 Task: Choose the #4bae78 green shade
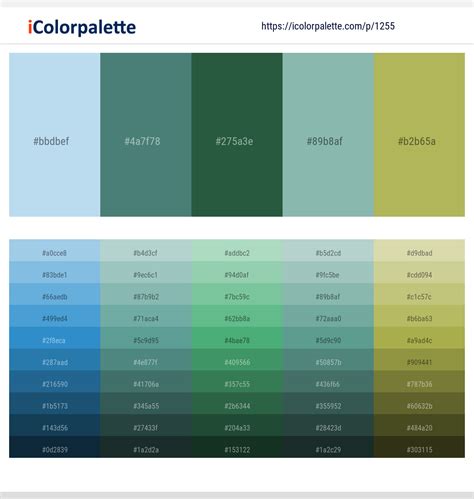point(237,338)
